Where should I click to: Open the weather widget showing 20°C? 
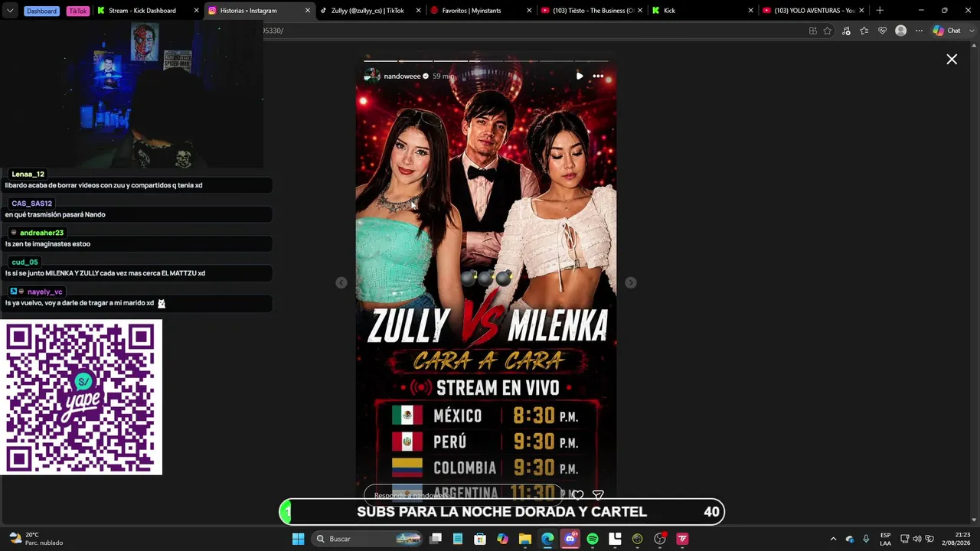35,539
